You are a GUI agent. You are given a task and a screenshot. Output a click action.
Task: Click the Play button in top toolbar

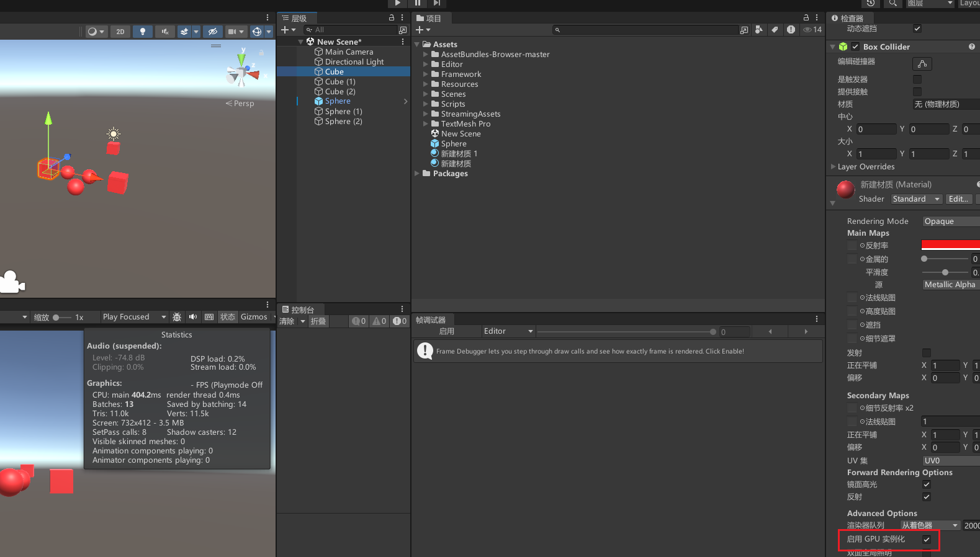click(x=398, y=3)
